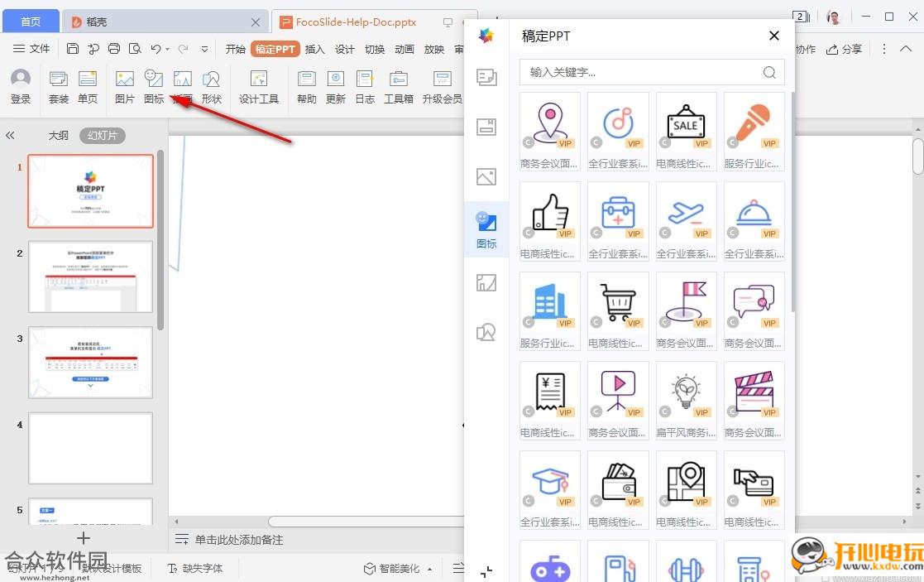Switch to the 大纲 outline view
The height and width of the screenshot is (582, 924).
pos(59,136)
